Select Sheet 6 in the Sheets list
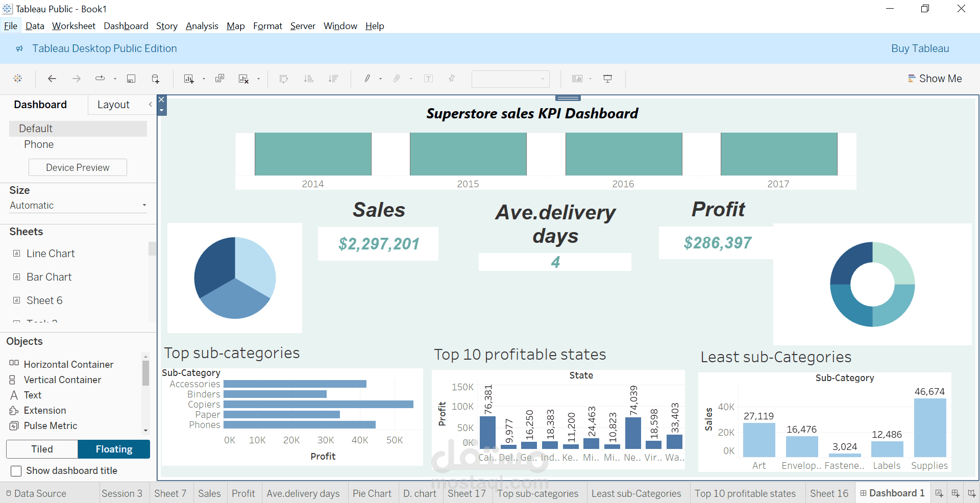980x503 pixels. click(x=44, y=300)
